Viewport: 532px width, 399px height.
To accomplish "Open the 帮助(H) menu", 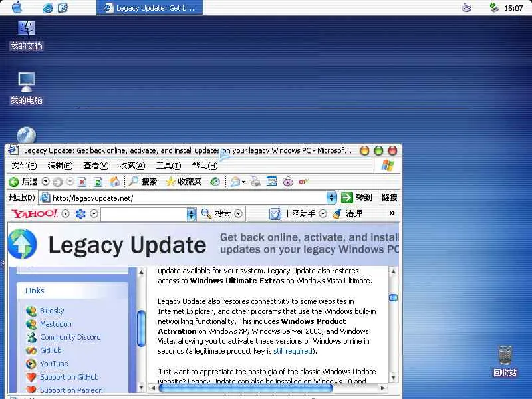I will click(205, 166).
